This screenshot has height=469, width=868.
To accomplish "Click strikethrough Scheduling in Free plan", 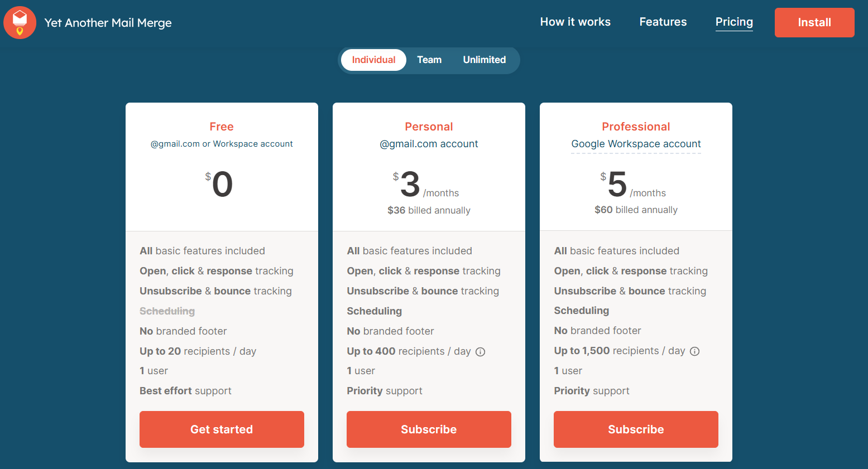I will tap(167, 311).
